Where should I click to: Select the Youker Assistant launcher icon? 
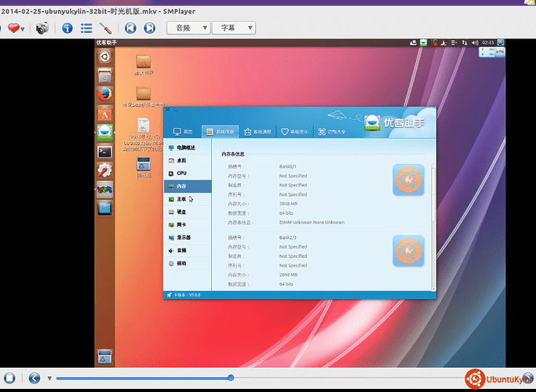pos(104,132)
